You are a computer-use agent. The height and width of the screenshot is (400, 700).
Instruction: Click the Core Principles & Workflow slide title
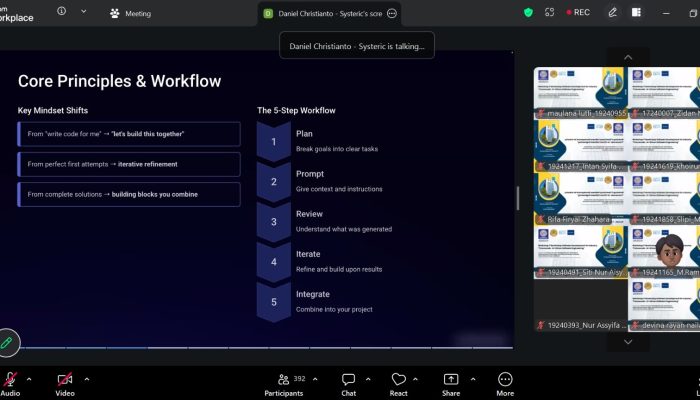tap(119, 81)
